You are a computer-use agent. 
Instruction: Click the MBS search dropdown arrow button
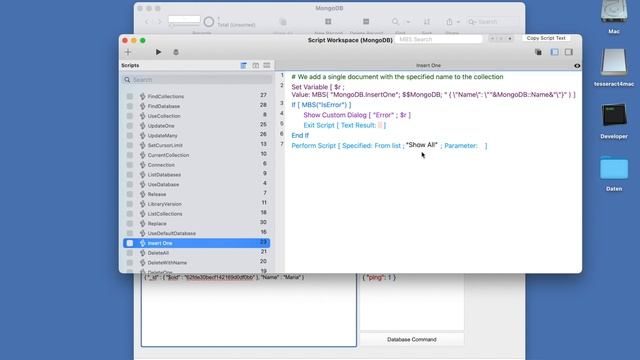tap(510, 39)
